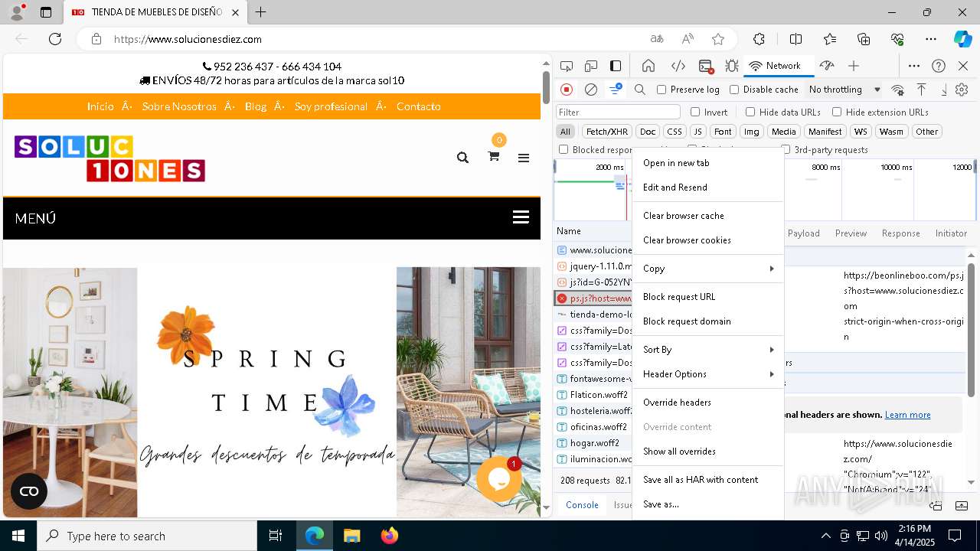Image resolution: width=980 pixels, height=551 pixels.
Task: Click the webpage search magnifier icon
Action: (462, 158)
